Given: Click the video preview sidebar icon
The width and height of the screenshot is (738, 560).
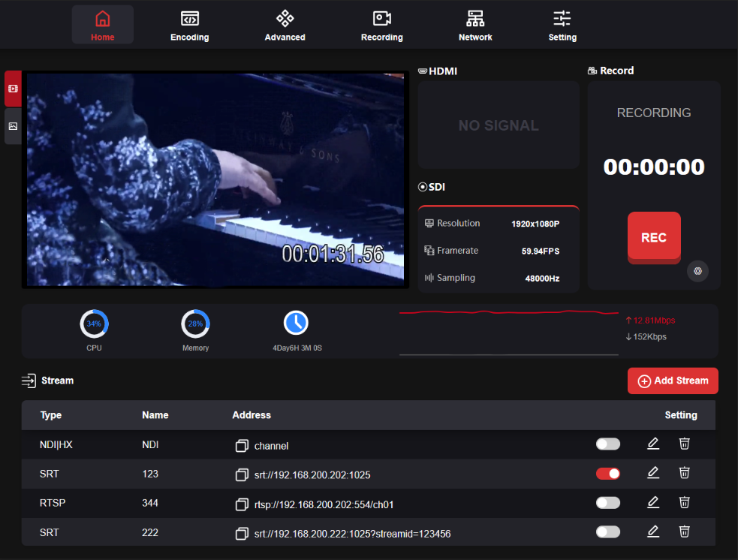Looking at the screenshot, I should click(13, 89).
